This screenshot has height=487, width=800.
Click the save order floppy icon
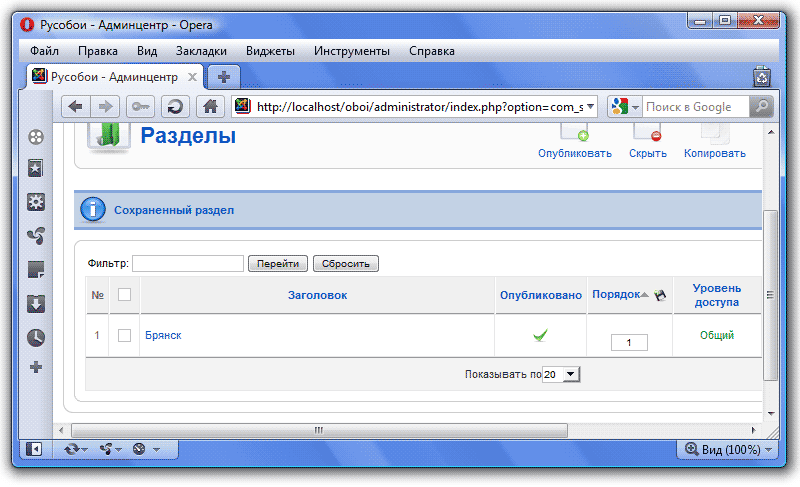pyautogui.click(x=660, y=296)
